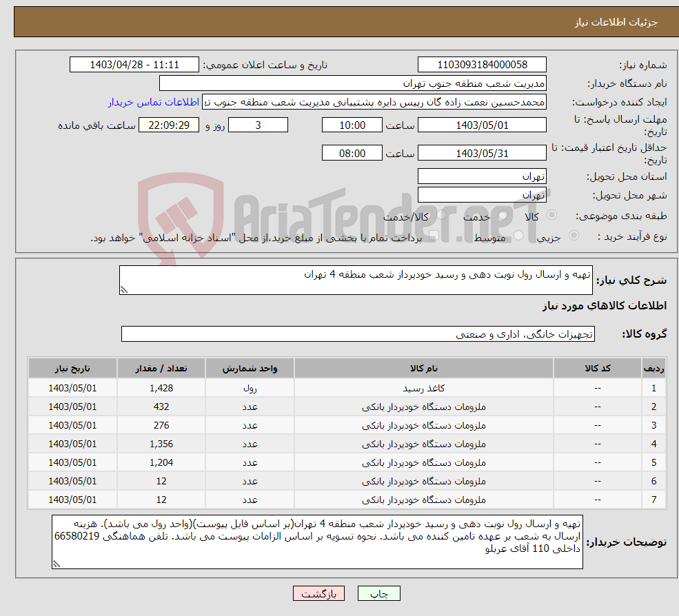Screen dimensions: 679x616
Task: Click the quantity 1,204 cell
Action: coord(161,463)
